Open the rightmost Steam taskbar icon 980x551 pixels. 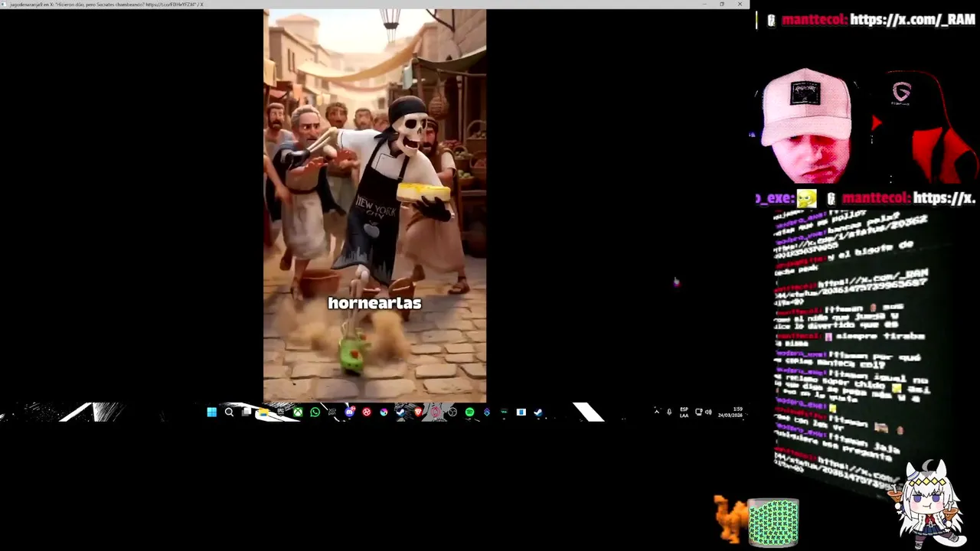pos(537,412)
